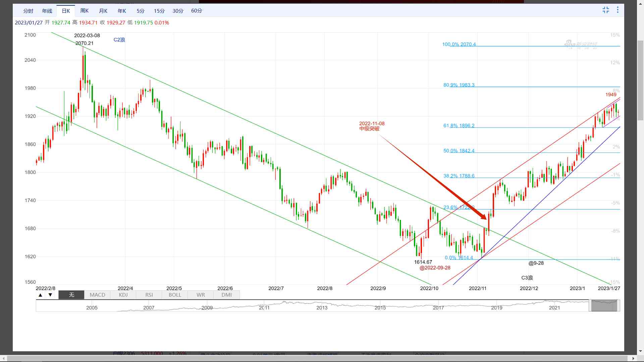
Task: Click the RSI indicator button
Action: [149, 295]
